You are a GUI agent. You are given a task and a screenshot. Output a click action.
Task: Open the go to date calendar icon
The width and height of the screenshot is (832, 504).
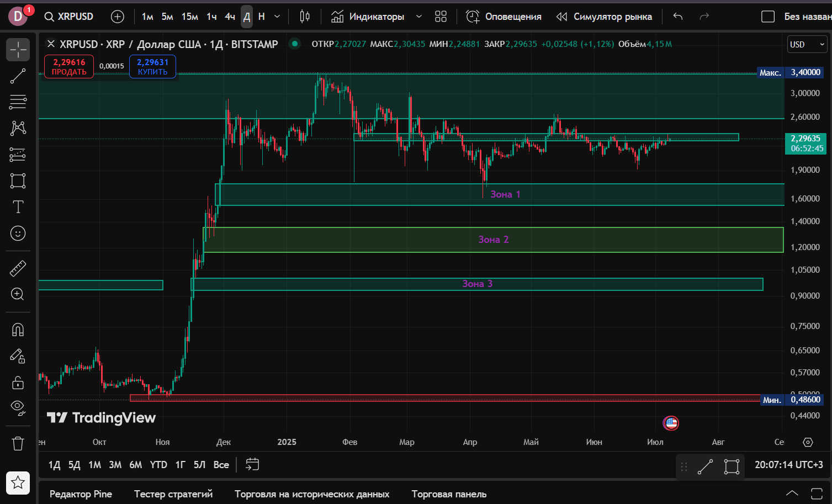[x=252, y=465]
